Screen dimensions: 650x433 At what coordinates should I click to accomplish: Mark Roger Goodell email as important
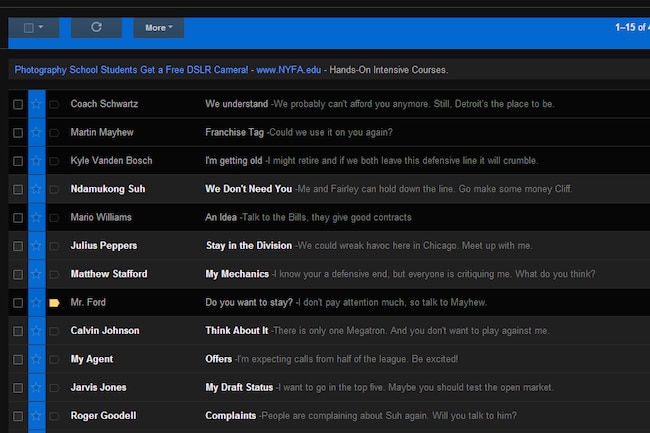(54, 416)
